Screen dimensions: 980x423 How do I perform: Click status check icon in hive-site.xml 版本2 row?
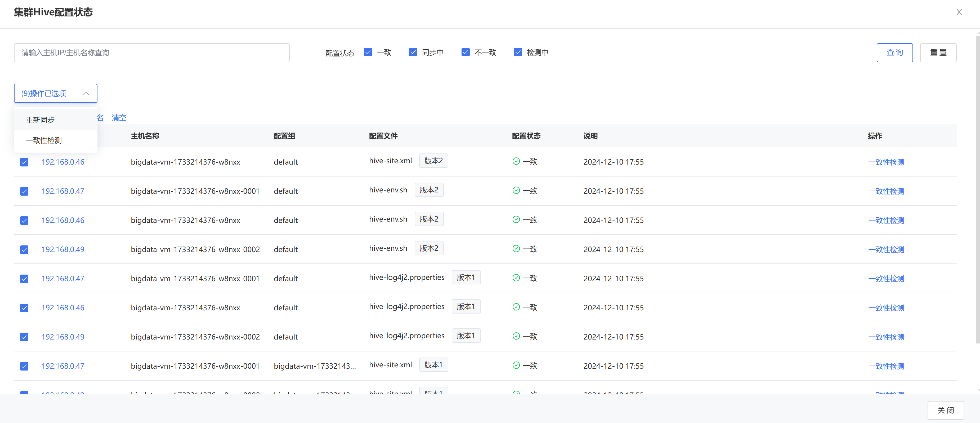(516, 161)
